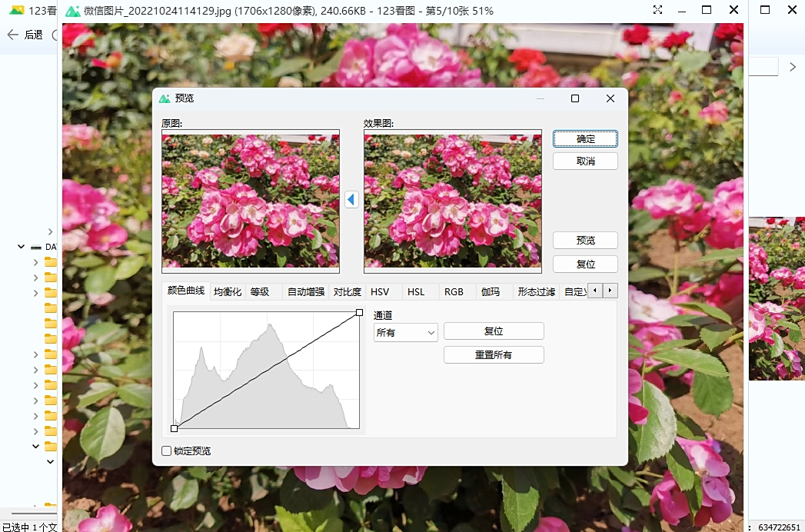Viewport: 805px width, 532px height.
Task: Open the 通道 channel dropdown
Action: (x=405, y=332)
